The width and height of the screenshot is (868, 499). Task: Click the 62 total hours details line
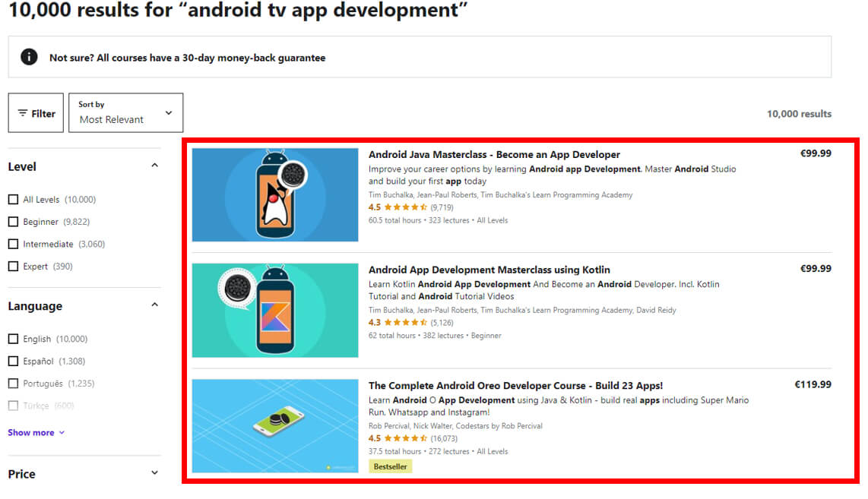[435, 336]
